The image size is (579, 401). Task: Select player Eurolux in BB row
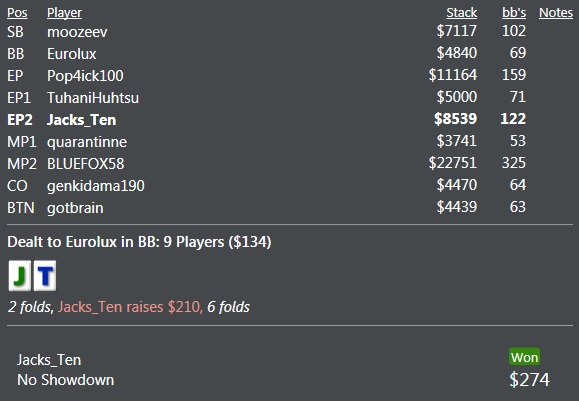[72, 54]
